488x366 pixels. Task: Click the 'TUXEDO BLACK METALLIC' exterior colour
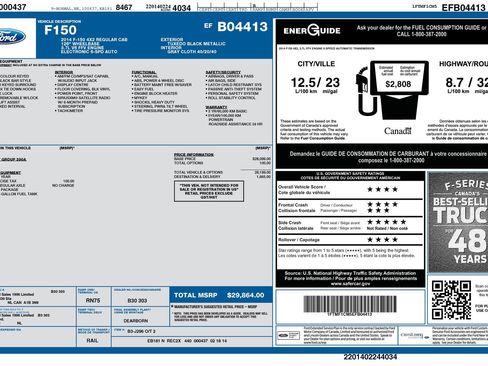[196, 44]
